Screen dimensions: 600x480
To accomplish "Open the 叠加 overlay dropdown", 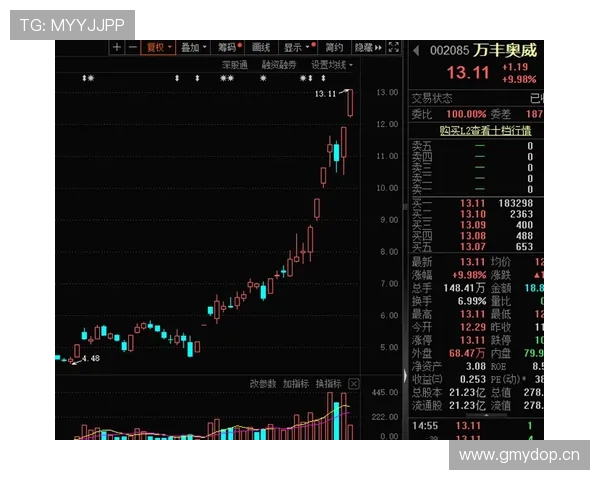I will (193, 47).
